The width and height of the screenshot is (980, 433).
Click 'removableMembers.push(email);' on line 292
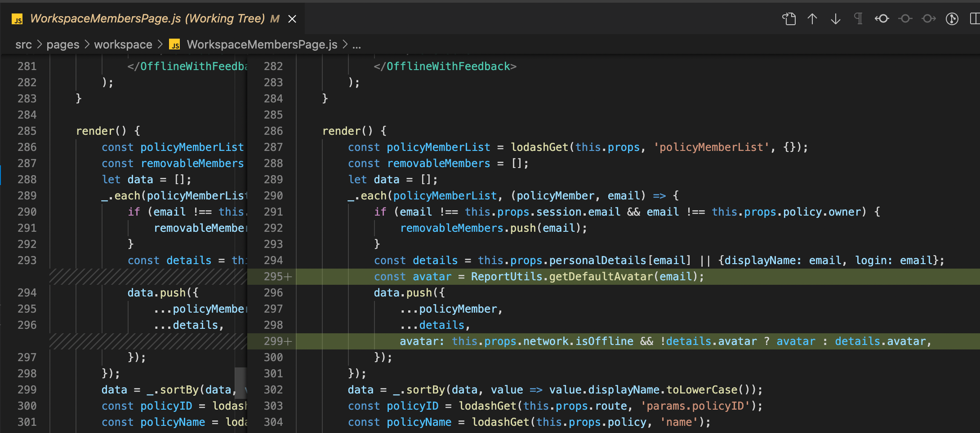tap(494, 228)
